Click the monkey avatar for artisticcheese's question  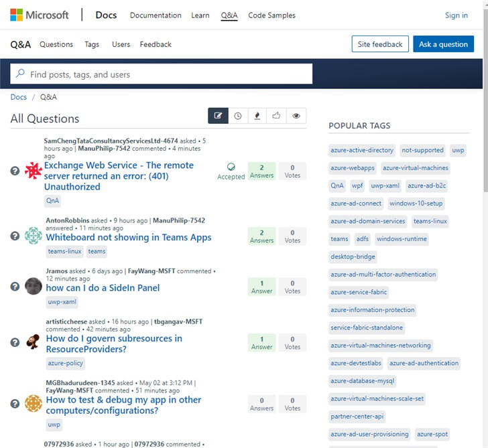pos(34,342)
